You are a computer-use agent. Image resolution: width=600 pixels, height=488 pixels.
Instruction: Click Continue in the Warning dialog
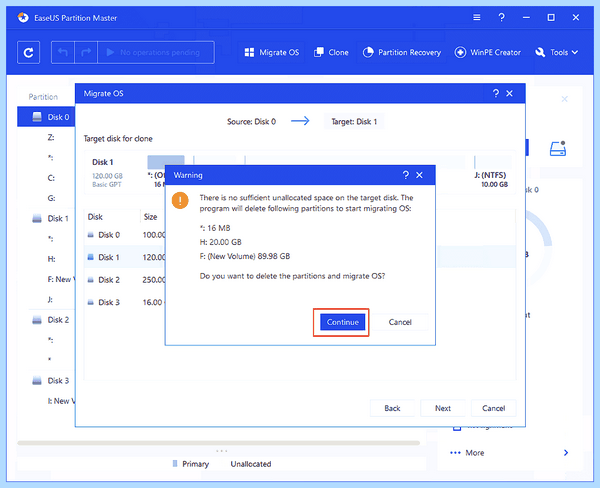[x=342, y=322]
